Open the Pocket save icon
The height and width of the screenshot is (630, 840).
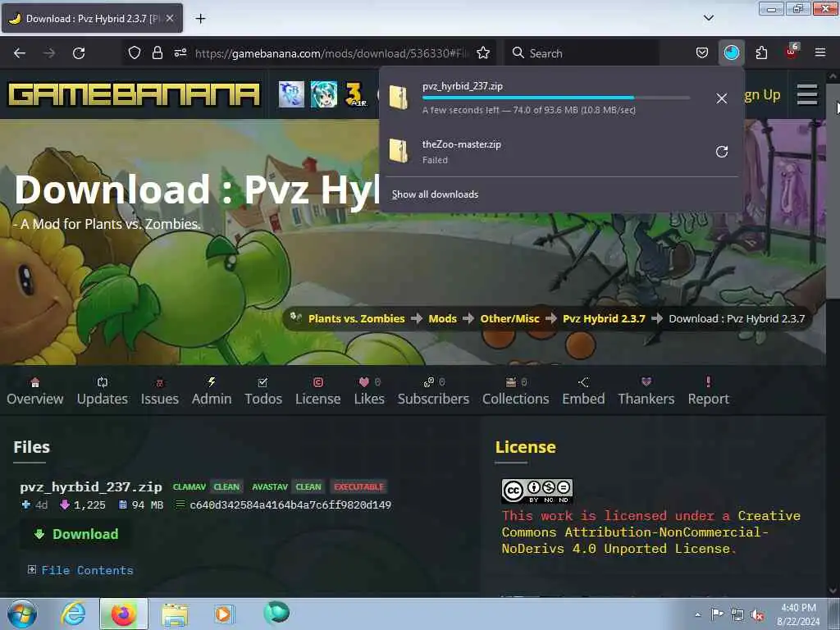tap(702, 52)
